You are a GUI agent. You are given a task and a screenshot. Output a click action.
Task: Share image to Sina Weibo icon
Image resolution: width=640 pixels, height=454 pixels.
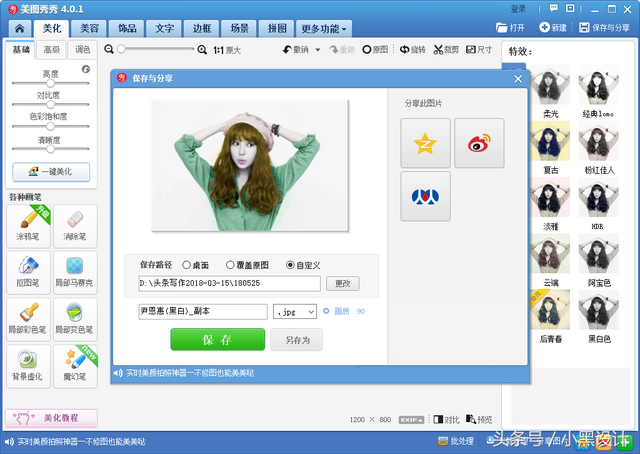[x=479, y=143]
